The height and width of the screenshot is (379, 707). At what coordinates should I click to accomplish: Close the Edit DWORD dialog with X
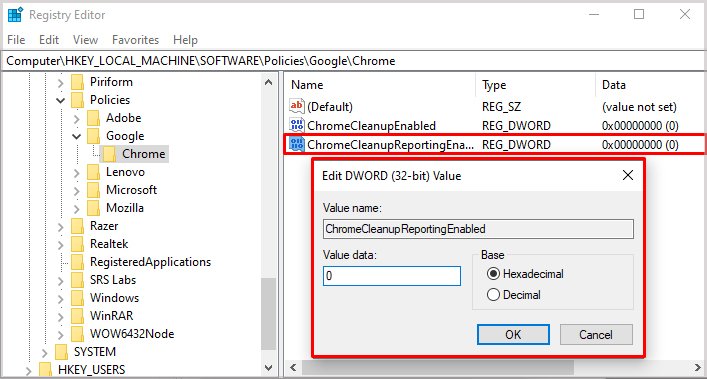pyautogui.click(x=628, y=175)
